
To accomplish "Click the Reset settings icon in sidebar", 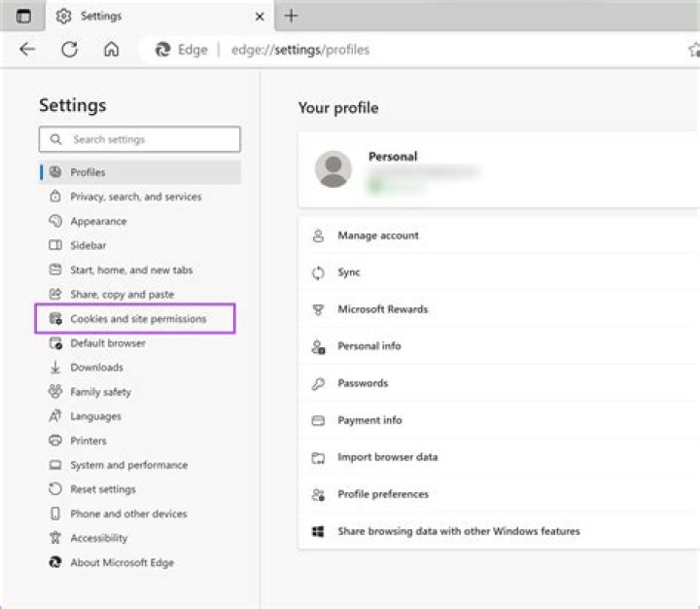I will (x=54, y=488).
